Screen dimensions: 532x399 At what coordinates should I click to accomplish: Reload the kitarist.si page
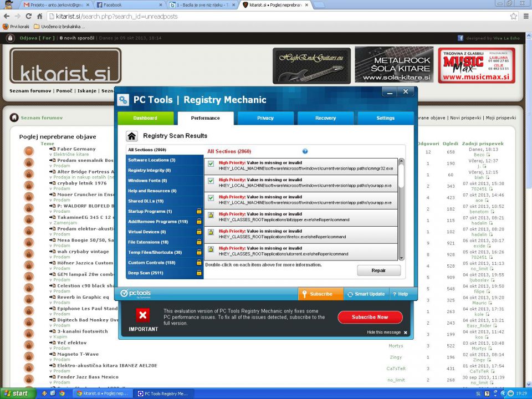click(x=28, y=16)
